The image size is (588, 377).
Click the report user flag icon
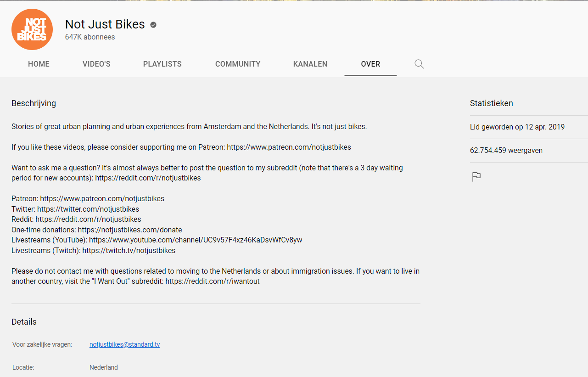(x=476, y=177)
